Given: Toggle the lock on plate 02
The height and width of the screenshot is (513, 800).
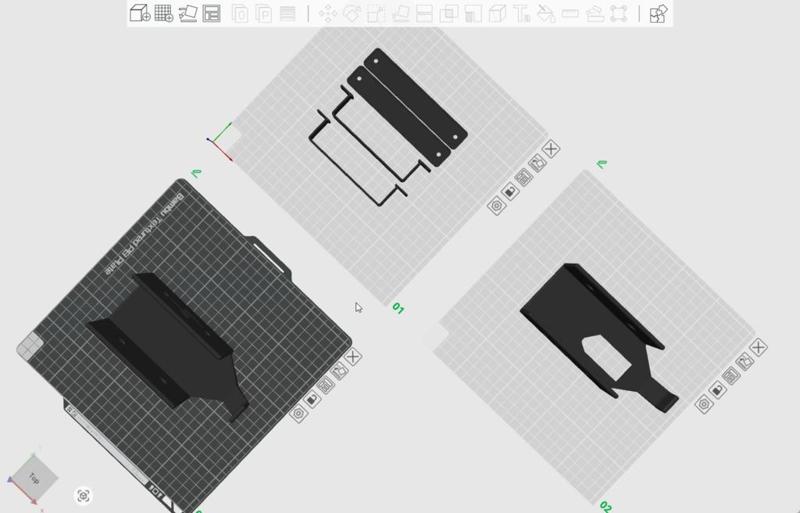Looking at the screenshot, I should (717, 390).
